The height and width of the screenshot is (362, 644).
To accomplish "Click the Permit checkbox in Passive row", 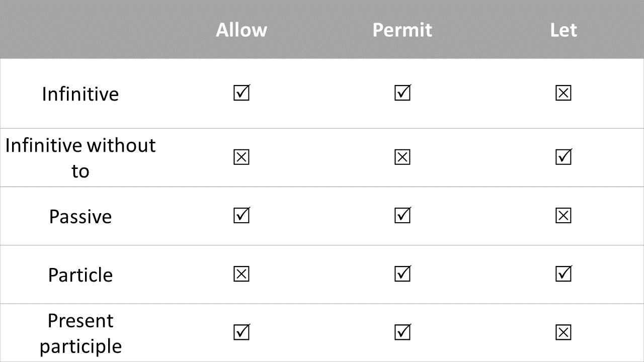I will [x=403, y=216].
